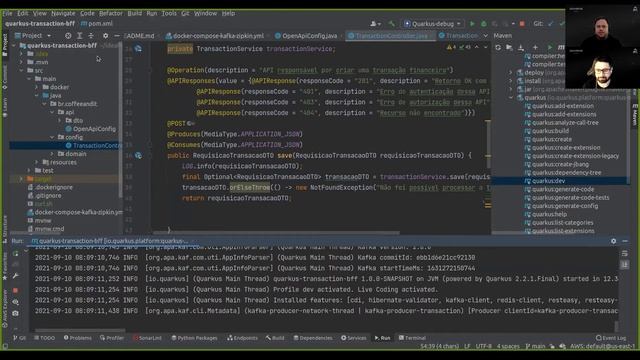The height and width of the screenshot is (360, 640).
Task: Select opened file locate icon in Project panel
Action: (x=68, y=36)
